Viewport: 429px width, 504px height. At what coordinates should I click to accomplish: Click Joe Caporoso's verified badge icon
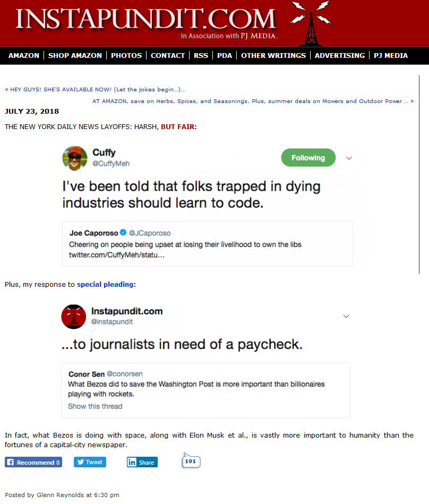(123, 233)
